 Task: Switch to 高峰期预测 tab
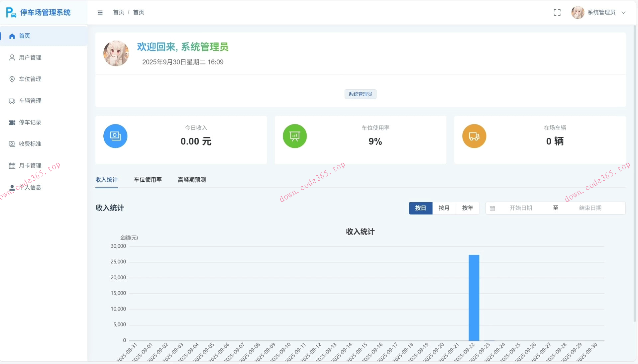pos(192,180)
